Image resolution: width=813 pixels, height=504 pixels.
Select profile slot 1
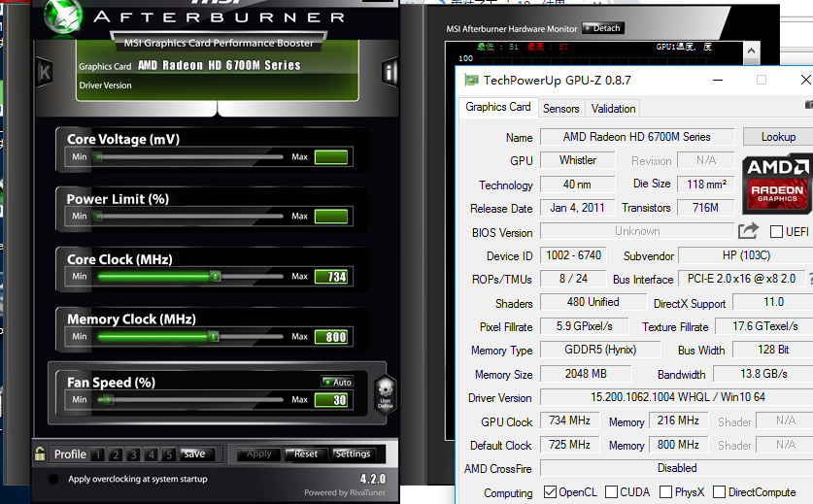tap(98, 454)
